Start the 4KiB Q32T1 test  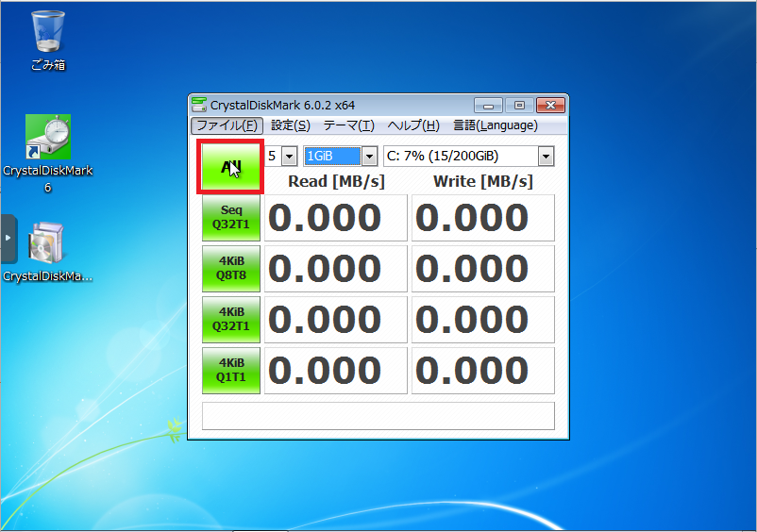coord(230,320)
